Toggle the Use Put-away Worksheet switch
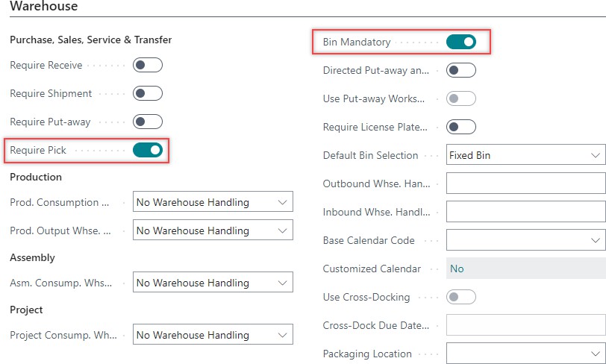This screenshot has height=364, width=606. tap(460, 99)
